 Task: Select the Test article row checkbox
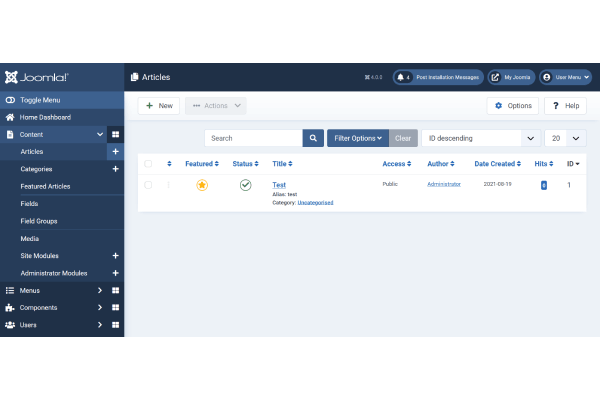148,185
